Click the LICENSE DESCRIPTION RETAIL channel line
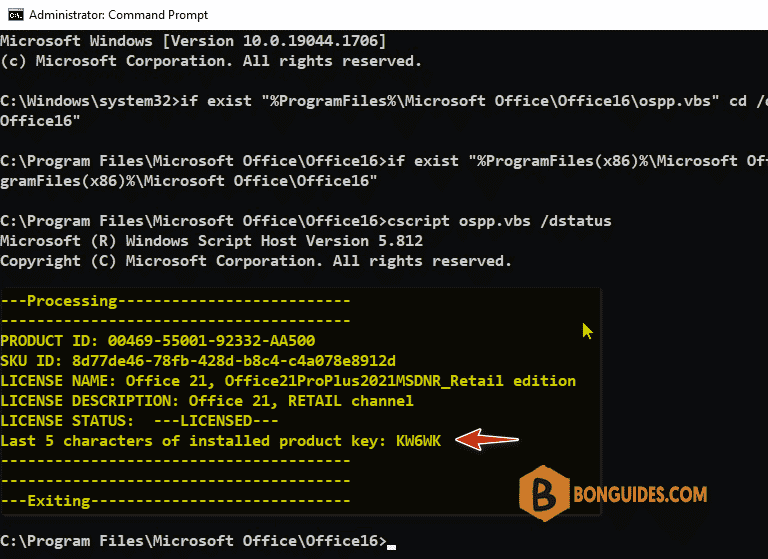 (x=207, y=401)
